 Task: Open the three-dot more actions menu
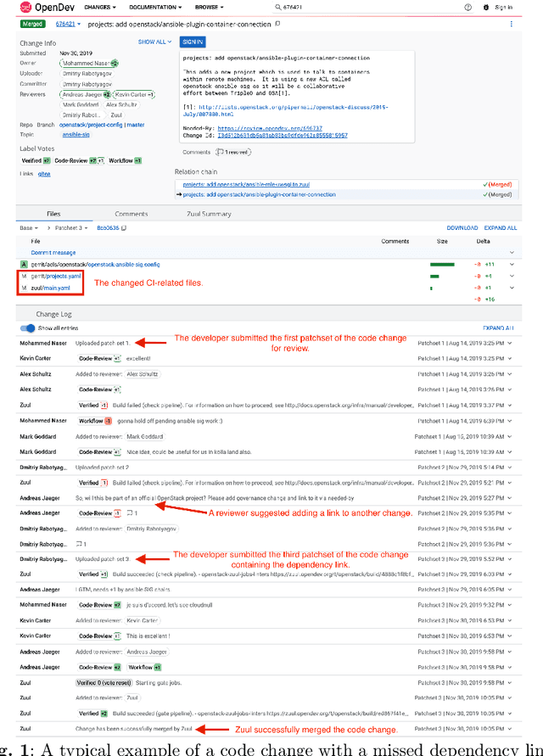click(x=511, y=24)
